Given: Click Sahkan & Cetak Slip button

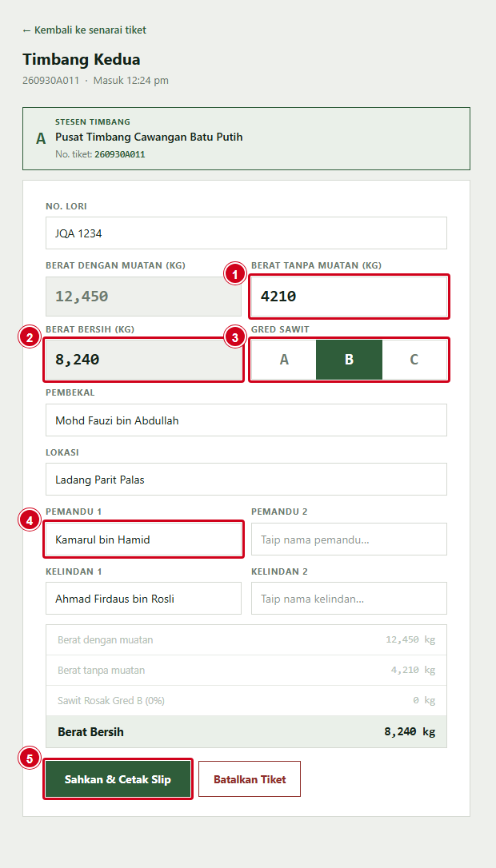Looking at the screenshot, I should [118, 778].
